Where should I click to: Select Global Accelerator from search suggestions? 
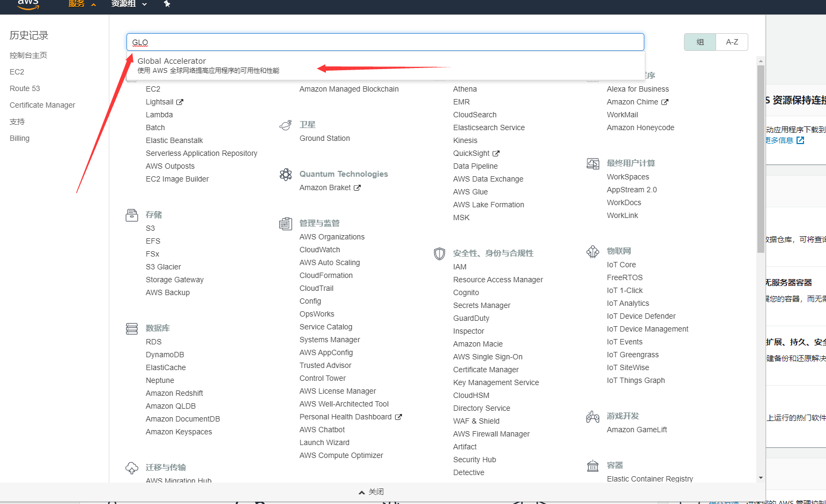pyautogui.click(x=172, y=61)
